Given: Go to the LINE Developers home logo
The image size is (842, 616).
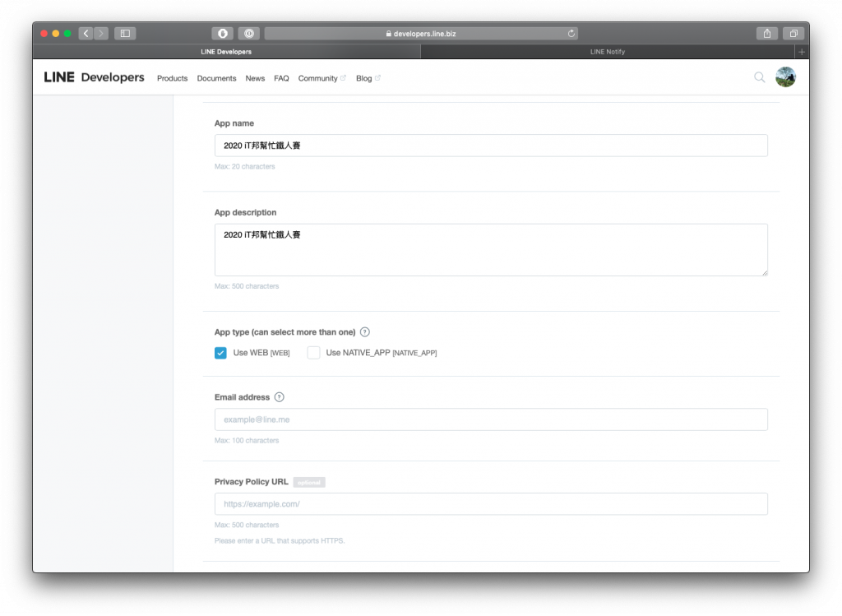Looking at the screenshot, I should [x=94, y=77].
